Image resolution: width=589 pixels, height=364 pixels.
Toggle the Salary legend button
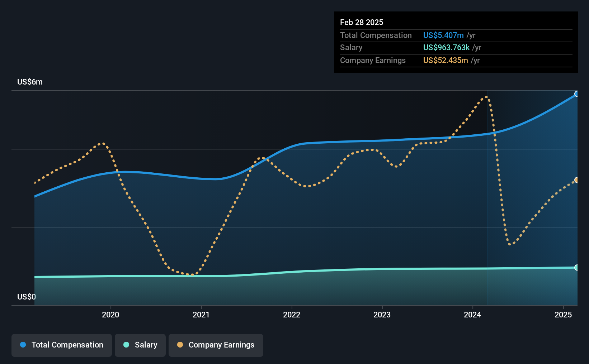coord(140,345)
